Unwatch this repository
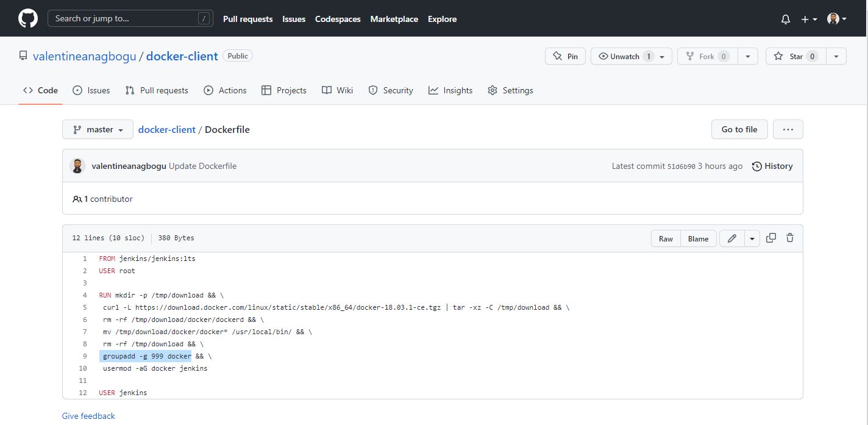 coord(626,55)
